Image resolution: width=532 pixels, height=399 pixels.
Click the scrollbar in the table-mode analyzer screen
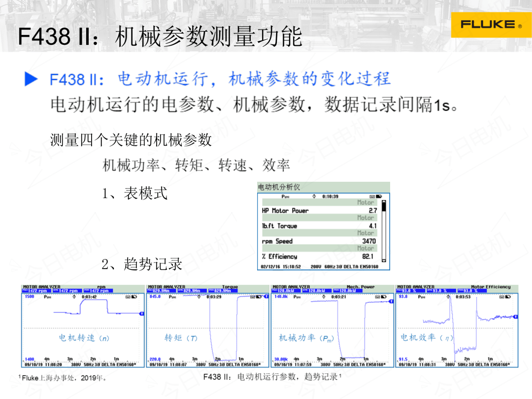click(x=384, y=231)
